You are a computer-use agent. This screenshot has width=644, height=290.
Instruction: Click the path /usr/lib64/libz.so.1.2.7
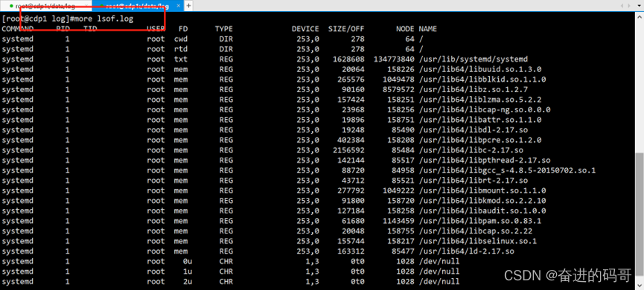point(474,89)
